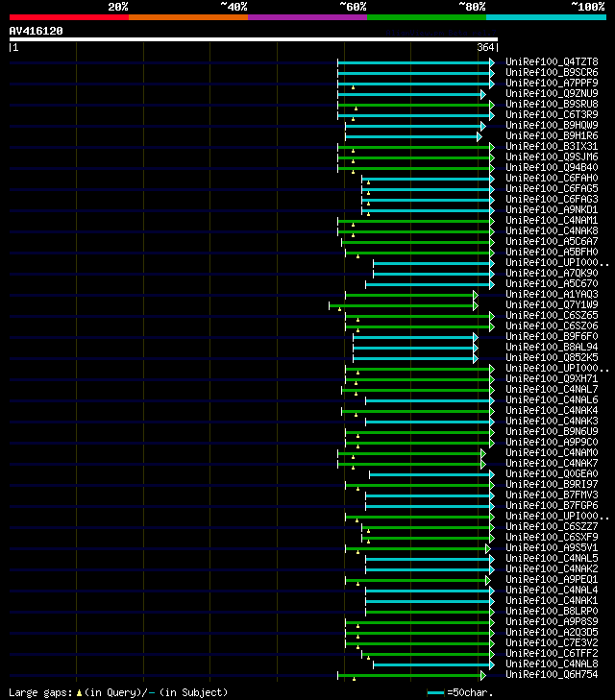The width and height of the screenshot is (615, 700).
Task: Click the UniRef100_C4NAK3 label
Action: pos(552,421)
